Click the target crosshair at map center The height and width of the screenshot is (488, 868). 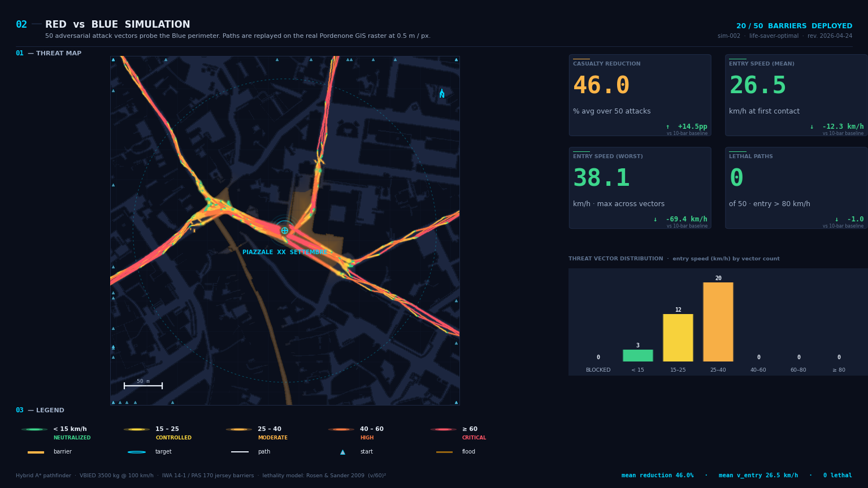285,230
